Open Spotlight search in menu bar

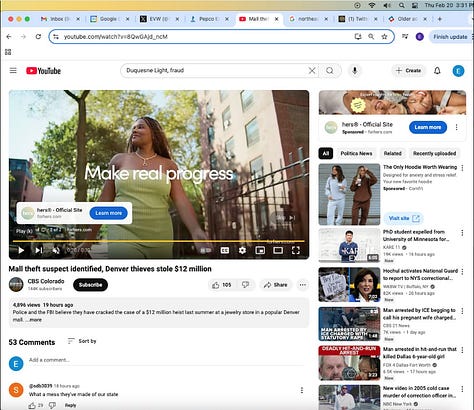402,5
